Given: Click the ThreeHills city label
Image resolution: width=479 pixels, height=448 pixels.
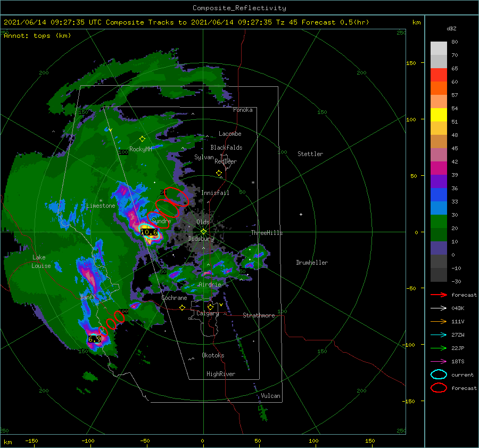Looking at the screenshot, I should coord(267,233).
